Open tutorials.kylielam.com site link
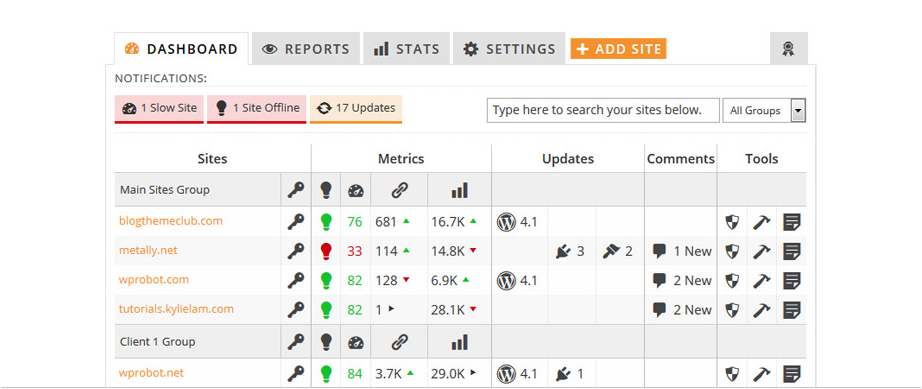Viewport: 922px width, 389px height. click(176, 309)
